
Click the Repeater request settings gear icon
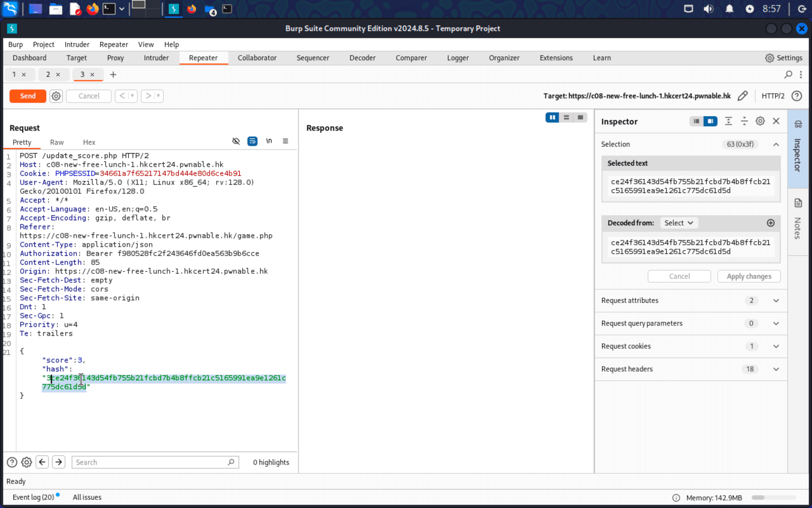tap(56, 96)
